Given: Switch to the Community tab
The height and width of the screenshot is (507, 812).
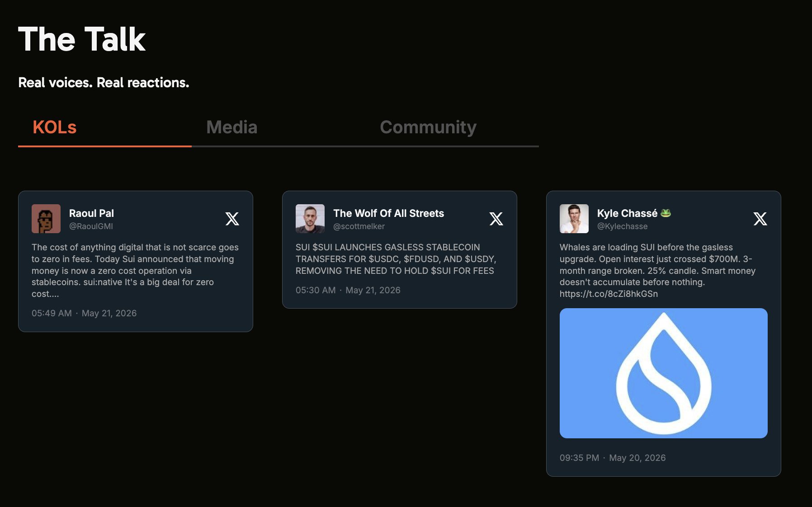Looking at the screenshot, I should click(428, 127).
